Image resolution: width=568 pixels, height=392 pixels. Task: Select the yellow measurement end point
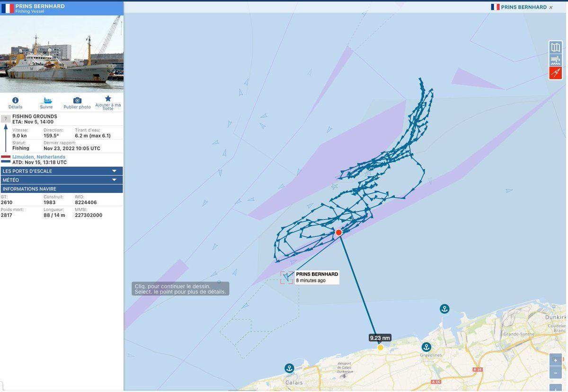click(x=381, y=348)
